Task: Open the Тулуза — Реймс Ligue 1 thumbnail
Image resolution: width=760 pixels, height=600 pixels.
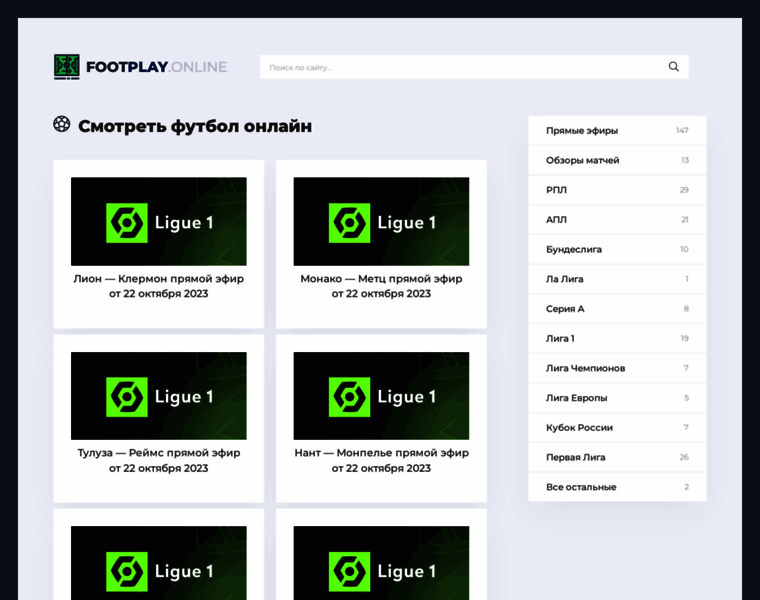Action: tap(158, 395)
